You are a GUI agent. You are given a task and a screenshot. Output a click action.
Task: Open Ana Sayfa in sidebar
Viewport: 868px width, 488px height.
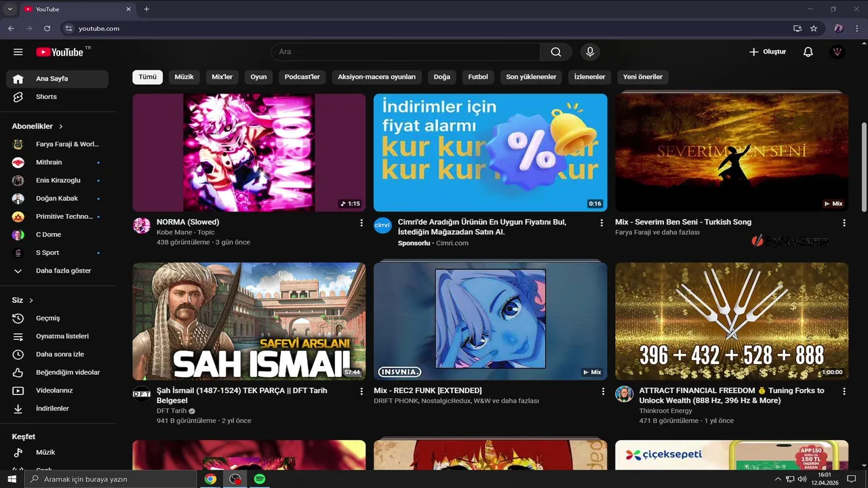[57, 79]
